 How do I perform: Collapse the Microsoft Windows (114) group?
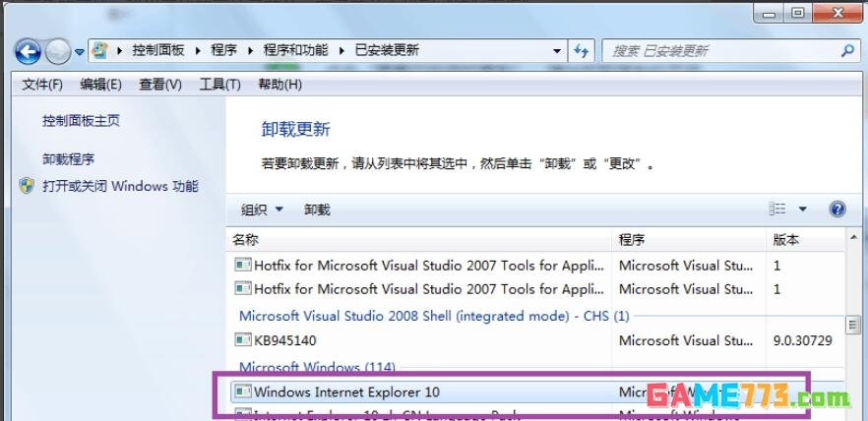317,367
